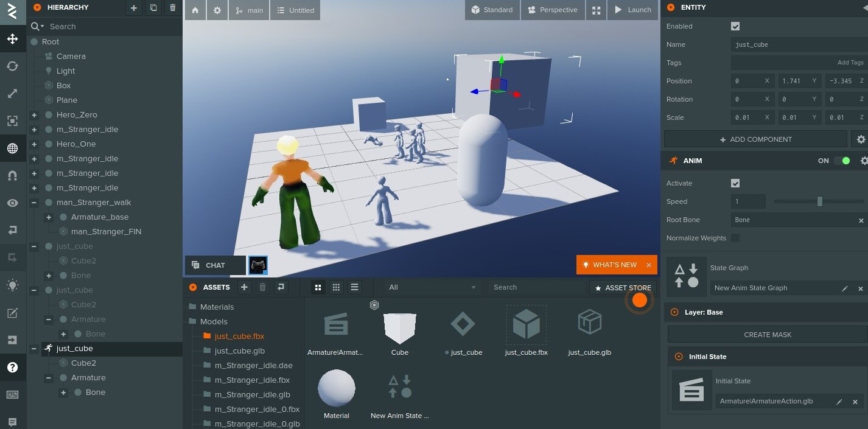Click ADD COMPONENT button

tap(755, 139)
